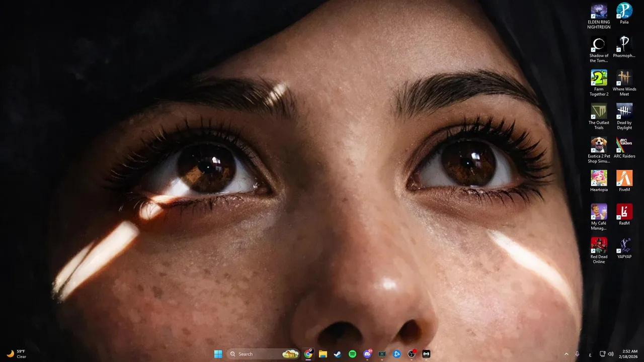
Task: Open Discord from the taskbar
Action: [x=367, y=354]
